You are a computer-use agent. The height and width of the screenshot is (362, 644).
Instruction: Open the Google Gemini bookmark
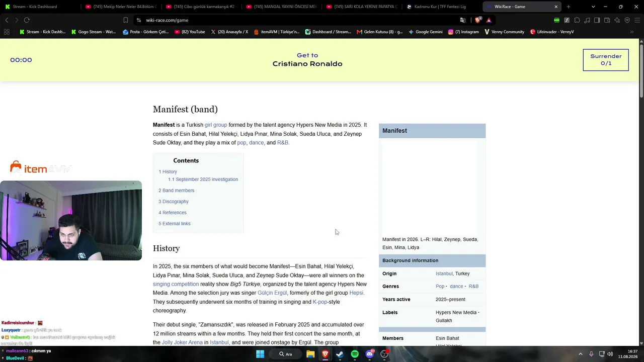426,32
